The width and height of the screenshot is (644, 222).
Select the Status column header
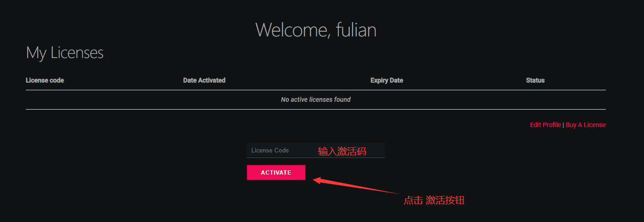tap(535, 80)
